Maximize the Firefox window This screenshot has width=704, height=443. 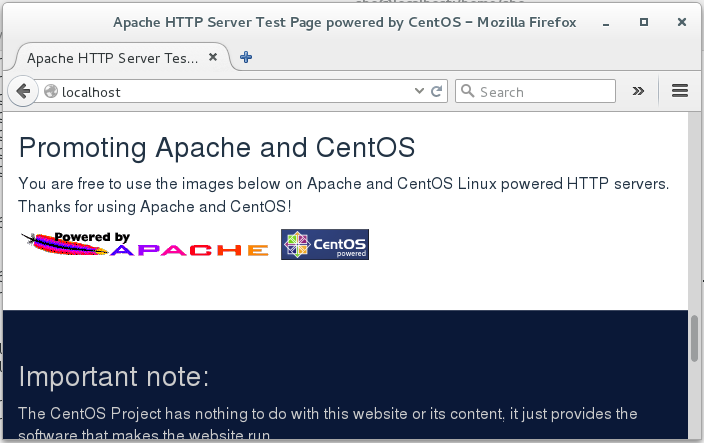(x=644, y=22)
